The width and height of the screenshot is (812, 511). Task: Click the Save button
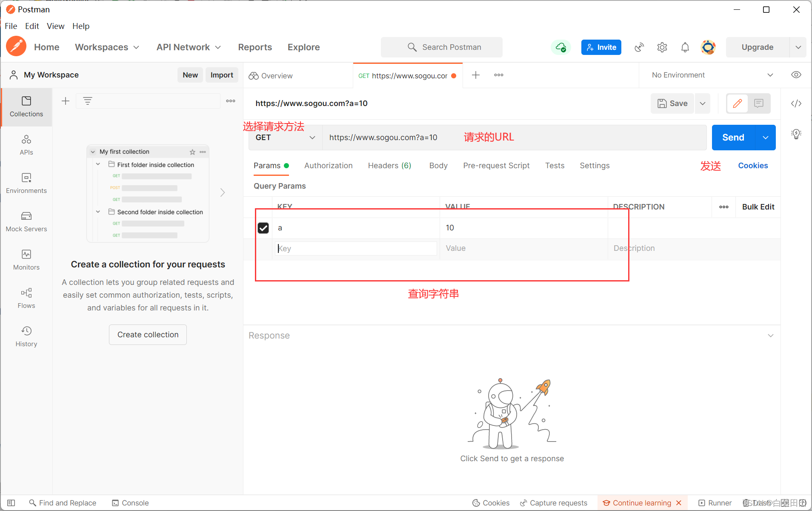pyautogui.click(x=672, y=103)
